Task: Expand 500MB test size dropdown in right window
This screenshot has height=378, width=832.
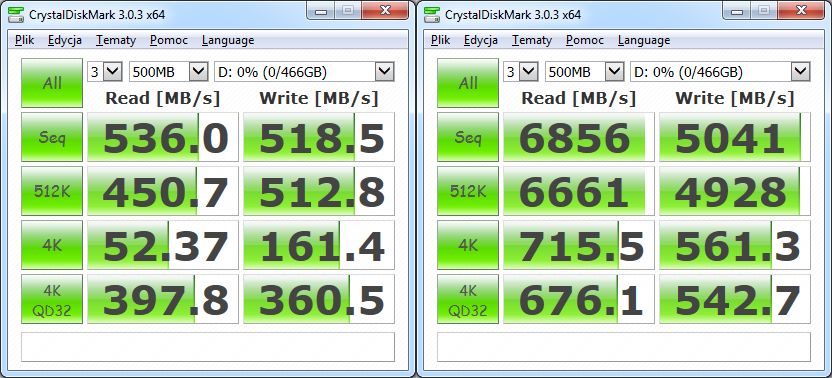Action: click(x=614, y=72)
